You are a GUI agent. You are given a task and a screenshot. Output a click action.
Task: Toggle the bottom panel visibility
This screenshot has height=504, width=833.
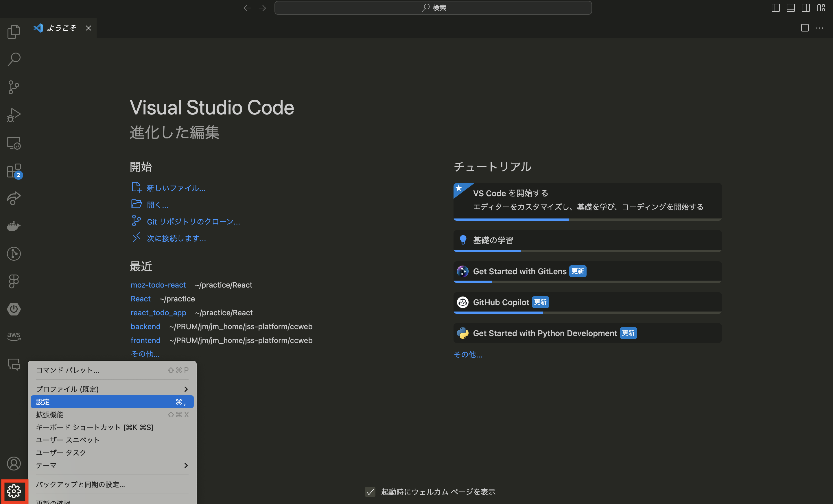pyautogui.click(x=790, y=8)
